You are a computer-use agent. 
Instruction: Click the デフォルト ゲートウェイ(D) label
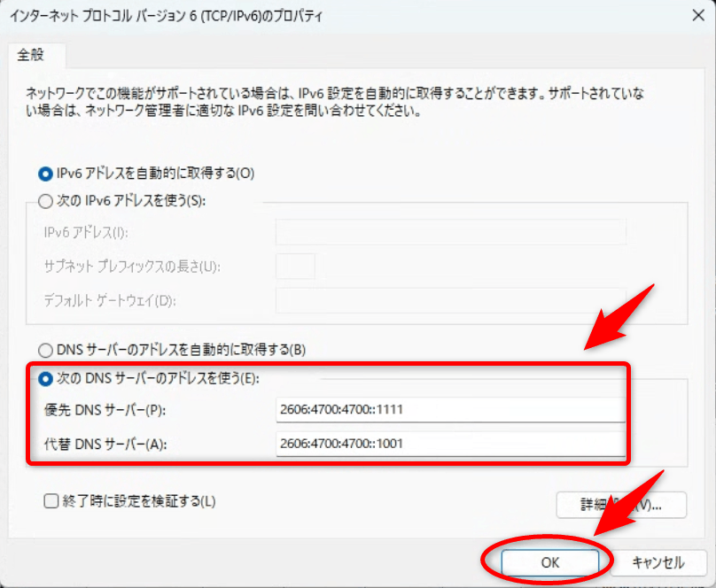(110, 300)
